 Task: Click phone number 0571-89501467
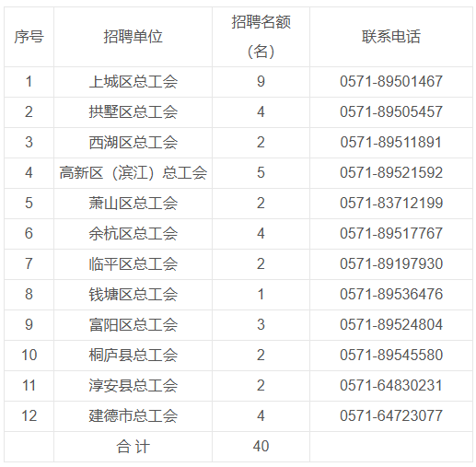(x=391, y=82)
